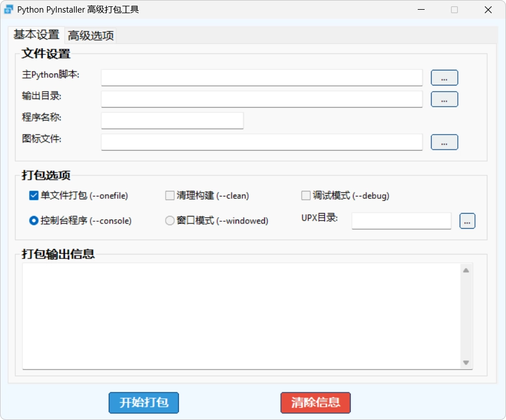Browse for the icon file
Image resolution: width=506 pixels, height=420 pixels.
[x=444, y=142]
